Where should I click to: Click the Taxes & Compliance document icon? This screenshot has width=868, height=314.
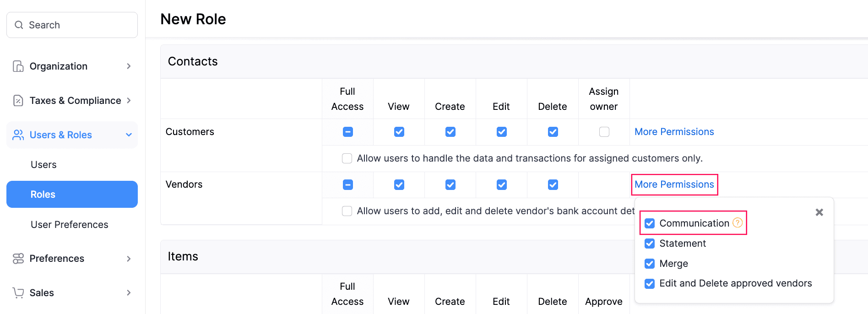click(x=18, y=101)
